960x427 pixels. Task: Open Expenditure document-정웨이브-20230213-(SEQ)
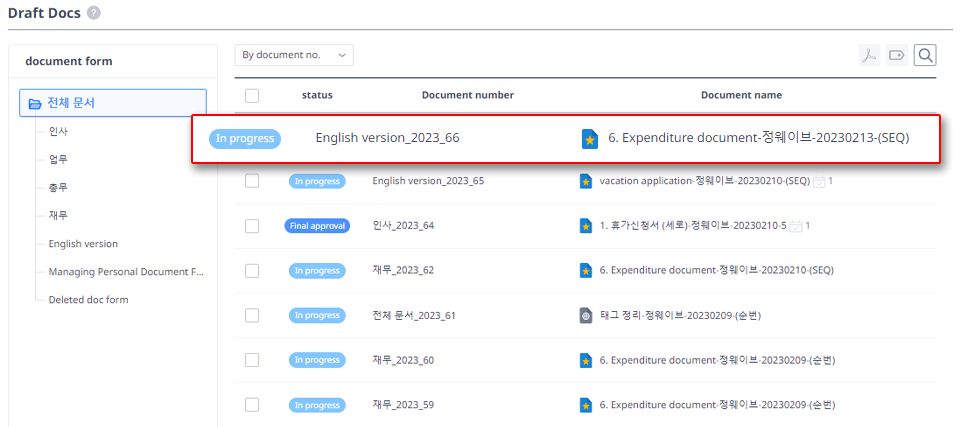pos(759,138)
